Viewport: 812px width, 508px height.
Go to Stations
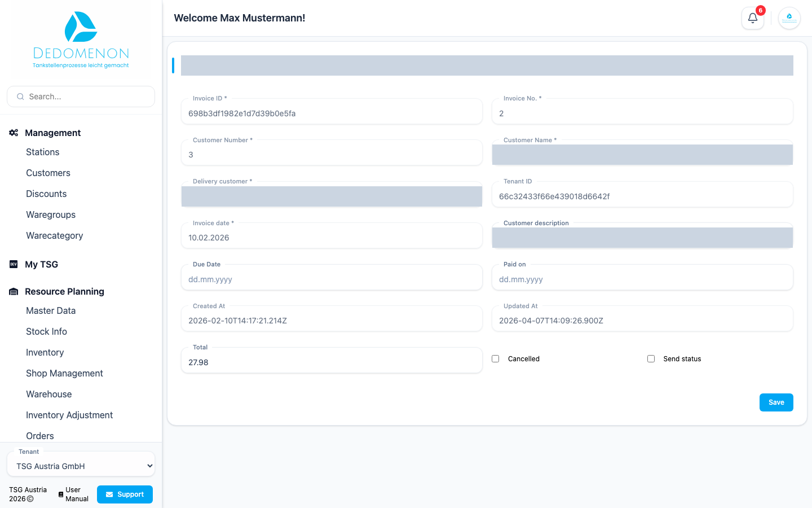[43, 152]
